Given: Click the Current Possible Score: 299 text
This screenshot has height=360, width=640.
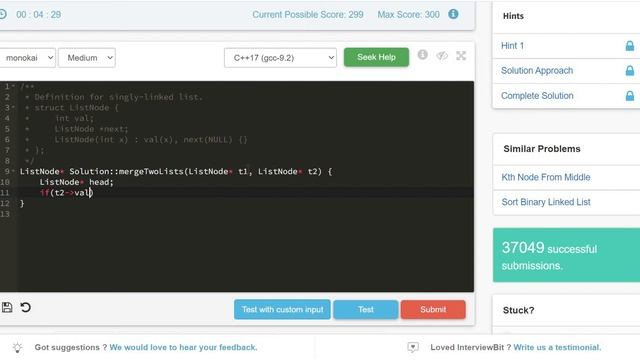Looking at the screenshot, I should pyautogui.click(x=308, y=15).
